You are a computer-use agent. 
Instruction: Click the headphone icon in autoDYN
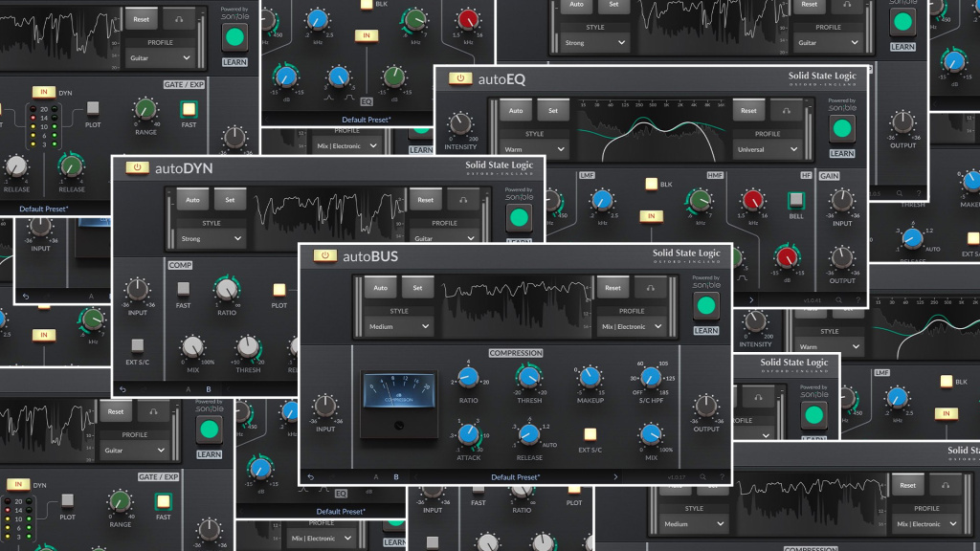[462, 200]
